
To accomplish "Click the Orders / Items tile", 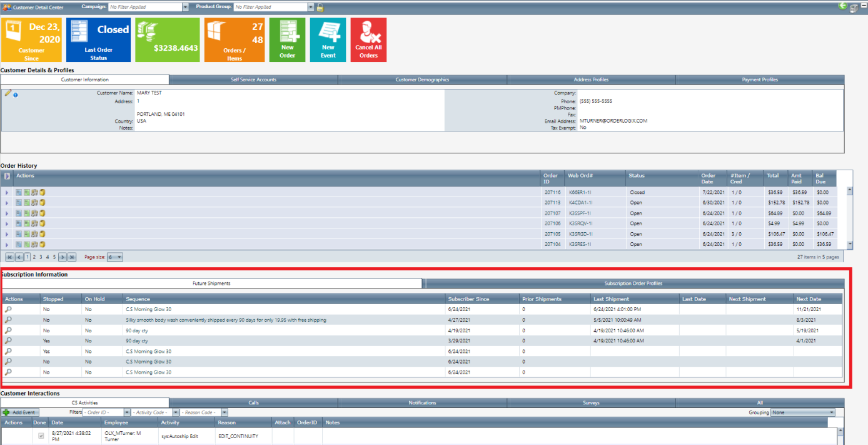I will coord(235,39).
